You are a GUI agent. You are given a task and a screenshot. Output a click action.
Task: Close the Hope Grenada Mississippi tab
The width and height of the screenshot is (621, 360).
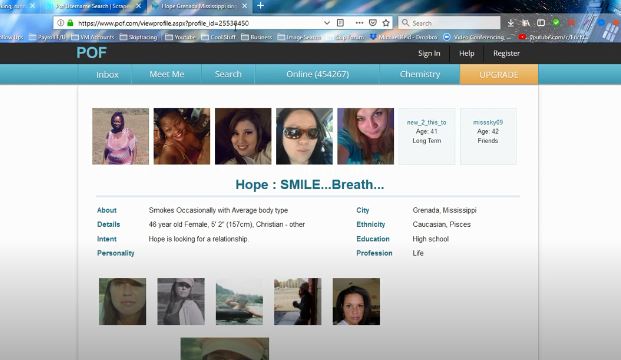click(x=245, y=6)
